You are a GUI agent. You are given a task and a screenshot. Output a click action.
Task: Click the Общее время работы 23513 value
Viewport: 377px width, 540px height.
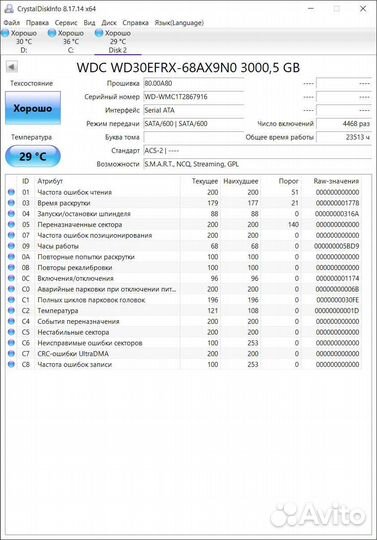[344, 137]
